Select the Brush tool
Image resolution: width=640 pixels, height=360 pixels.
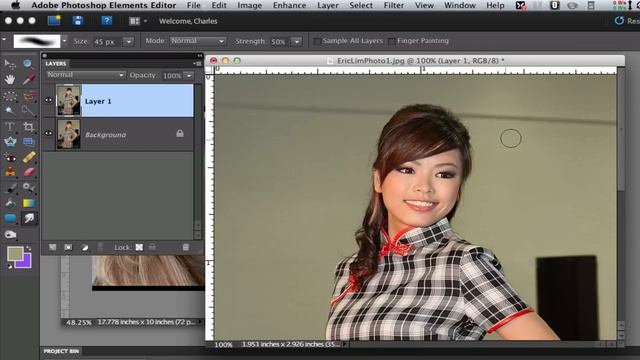click(10, 188)
